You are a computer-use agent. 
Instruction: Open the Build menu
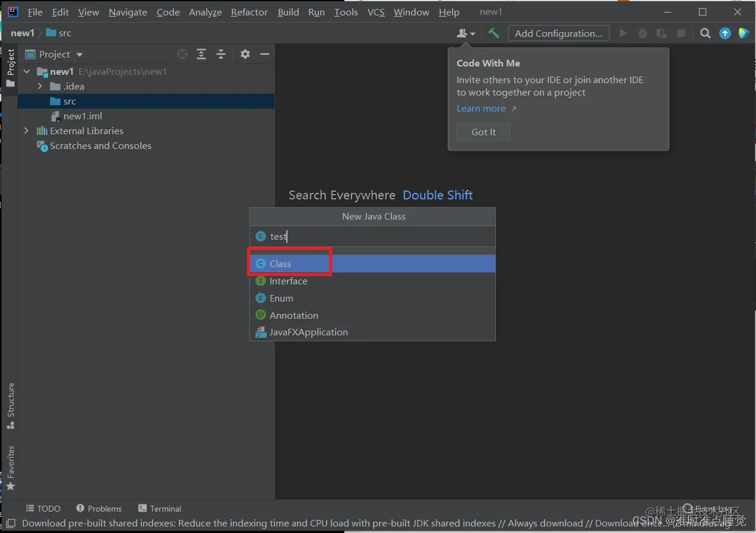(289, 12)
